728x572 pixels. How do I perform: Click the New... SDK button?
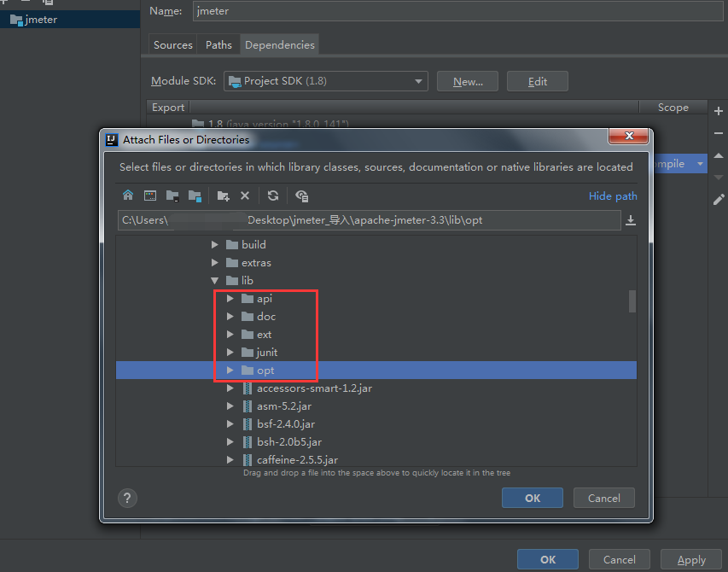tap(468, 82)
